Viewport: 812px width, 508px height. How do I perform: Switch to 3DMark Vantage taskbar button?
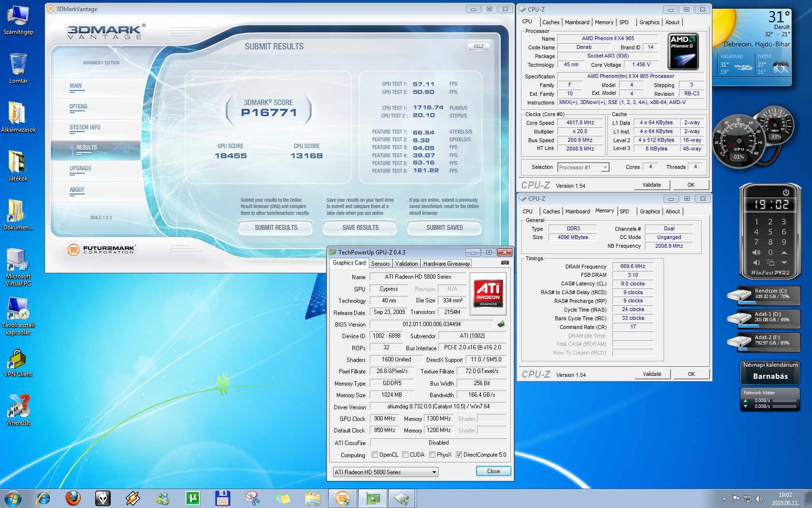coord(343,498)
